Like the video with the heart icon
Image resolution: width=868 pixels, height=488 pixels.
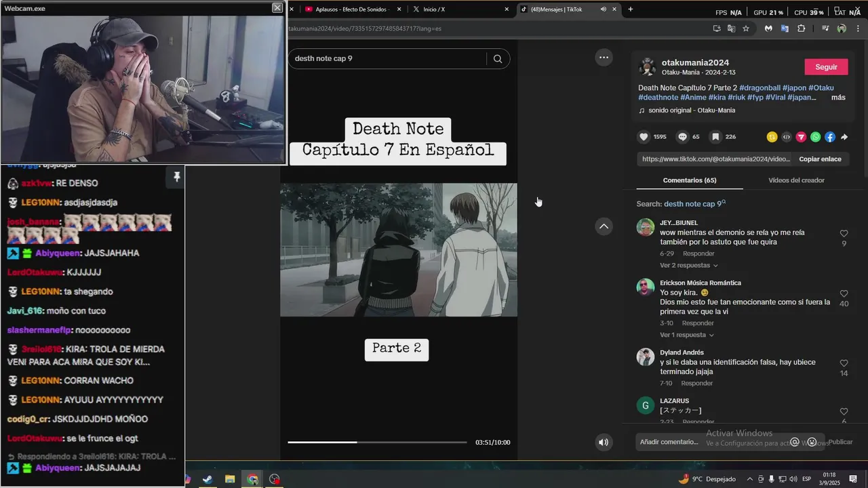click(644, 137)
